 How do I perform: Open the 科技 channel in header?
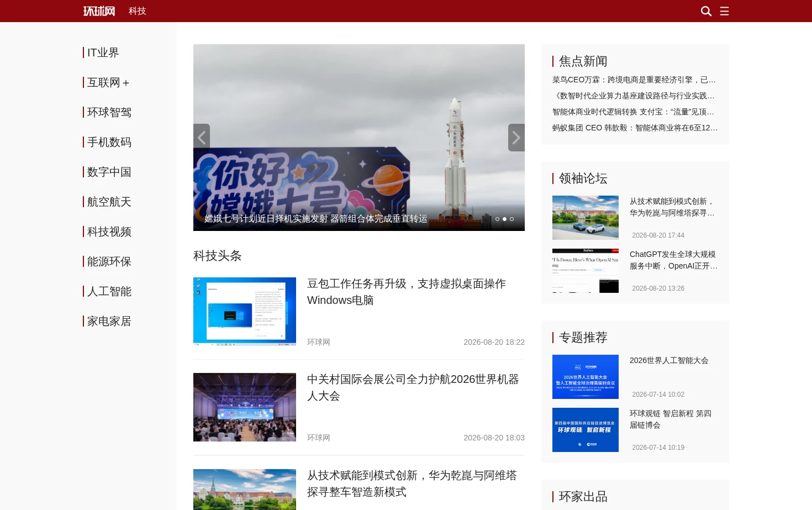(138, 11)
